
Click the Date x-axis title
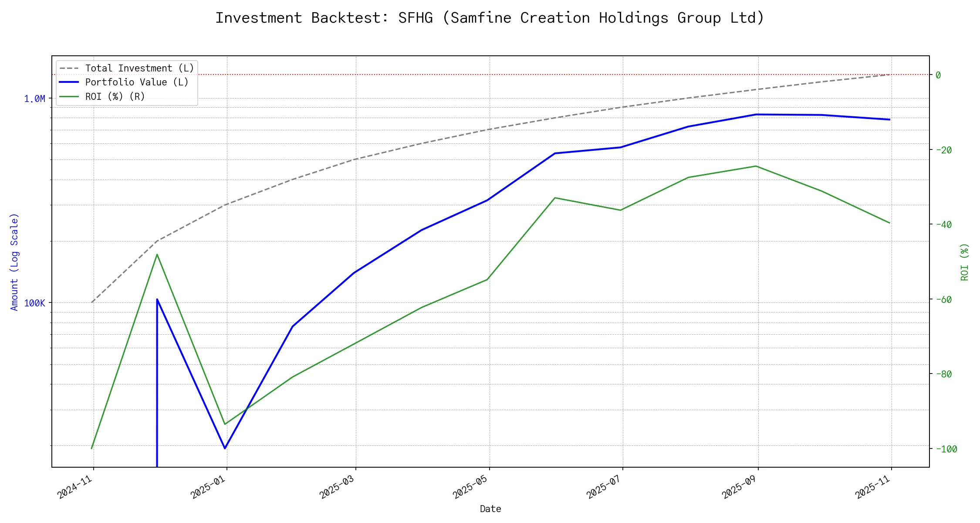(490, 509)
